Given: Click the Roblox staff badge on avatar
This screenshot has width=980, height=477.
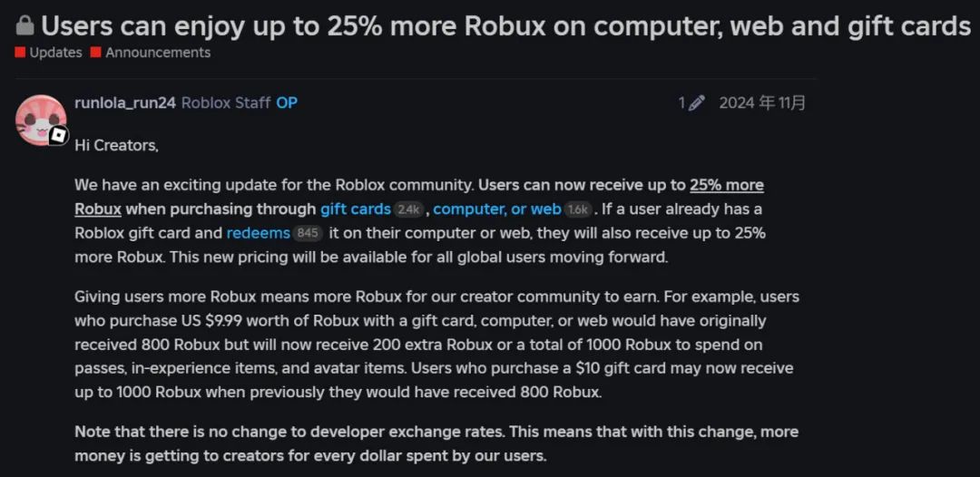Looking at the screenshot, I should click(x=59, y=135).
